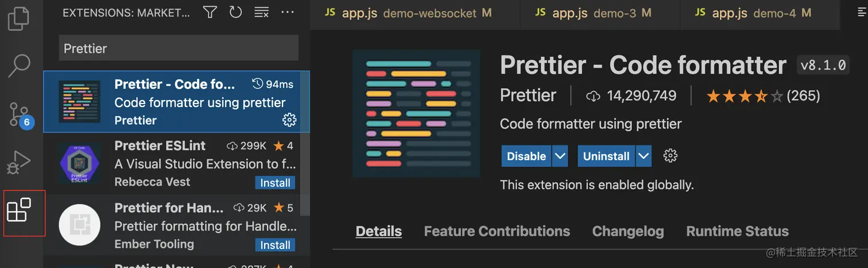Open the Search view in activity bar
Viewport: 868px width, 268px height.
[19, 65]
